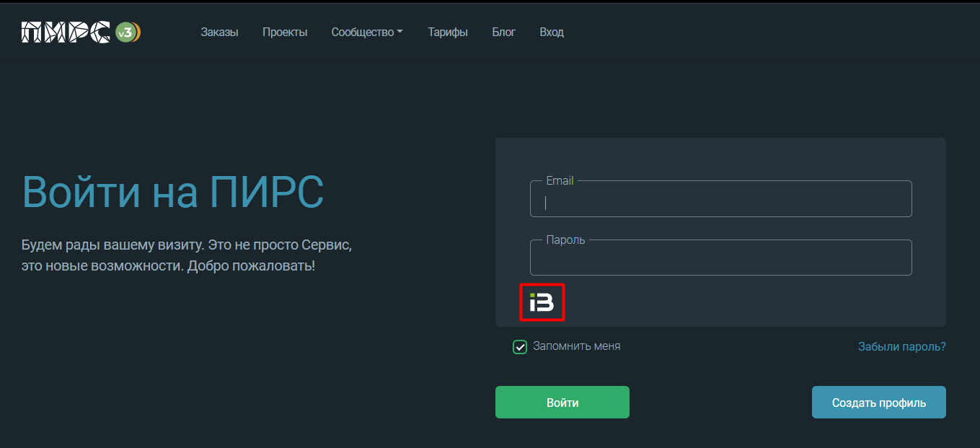Viewport: 980px width, 448px height.
Task: Submit with the green Войти button
Action: (562, 403)
